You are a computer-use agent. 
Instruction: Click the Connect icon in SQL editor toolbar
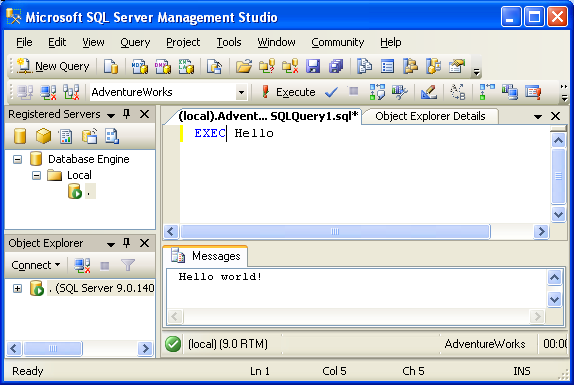pos(25,92)
